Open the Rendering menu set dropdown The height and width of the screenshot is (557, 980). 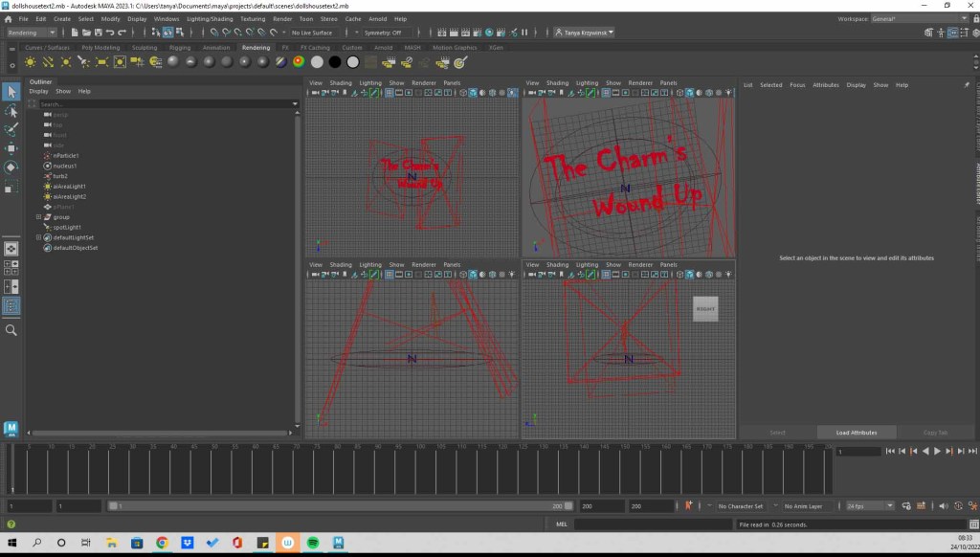[x=32, y=33]
